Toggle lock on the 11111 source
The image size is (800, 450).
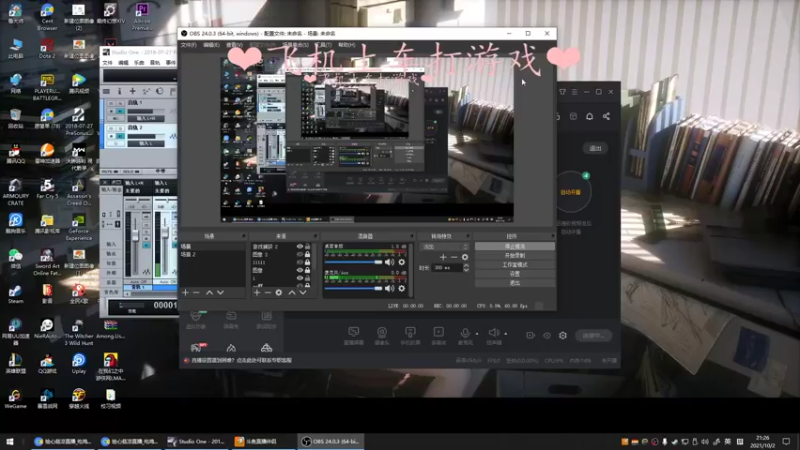point(307,262)
